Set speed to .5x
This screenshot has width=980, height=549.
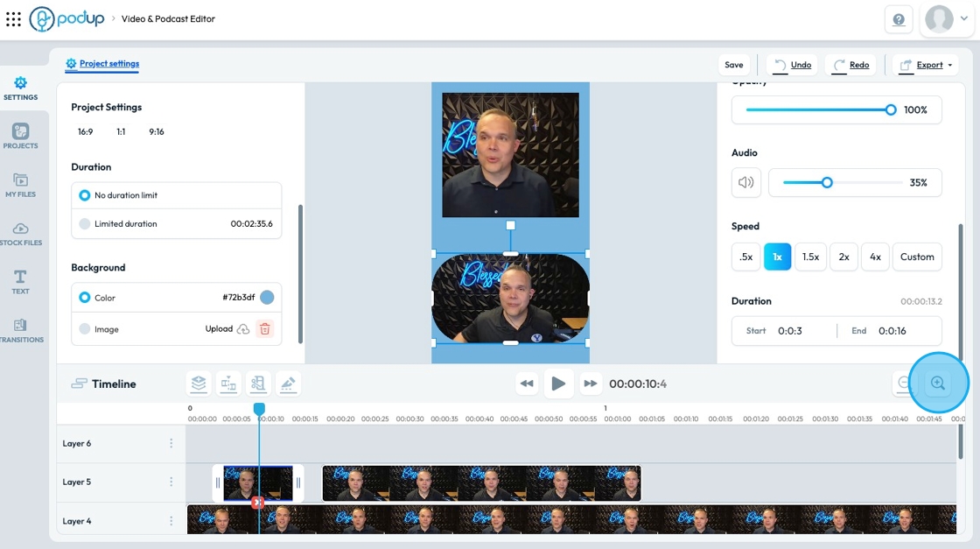[x=745, y=257]
